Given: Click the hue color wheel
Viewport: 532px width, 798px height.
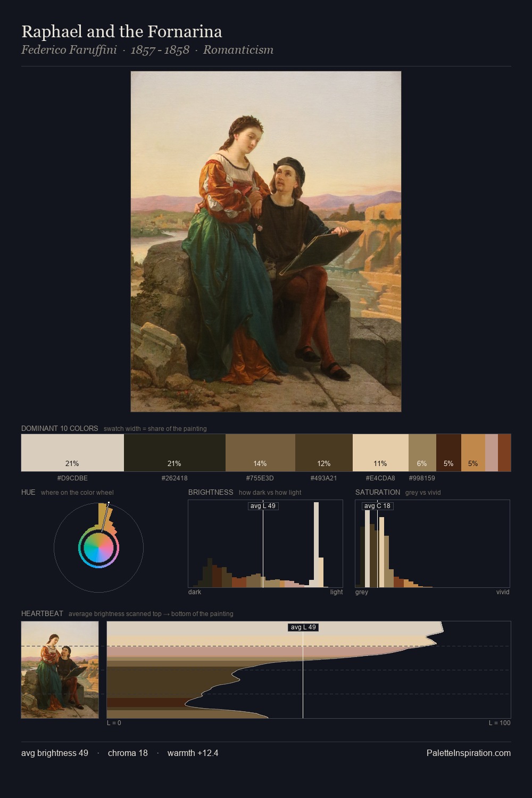Looking at the screenshot, I should coord(98,547).
